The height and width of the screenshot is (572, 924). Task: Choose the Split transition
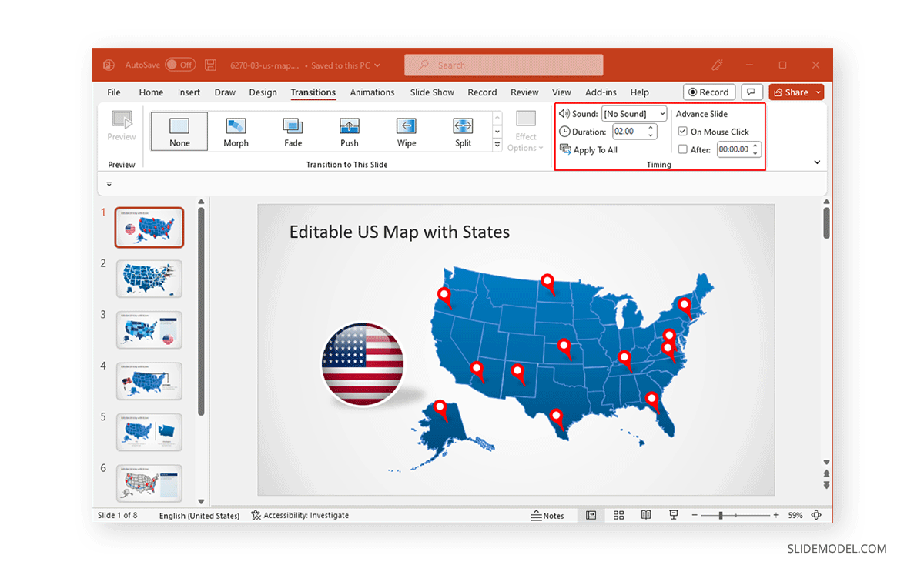(x=463, y=131)
